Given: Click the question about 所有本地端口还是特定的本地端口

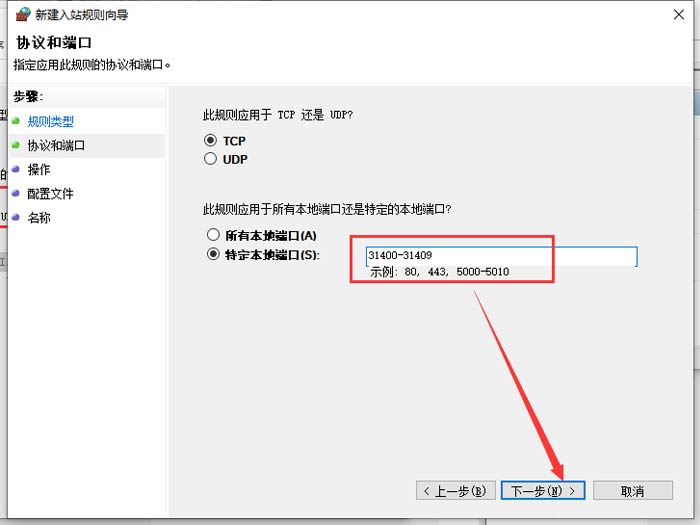Looking at the screenshot, I should [327, 209].
